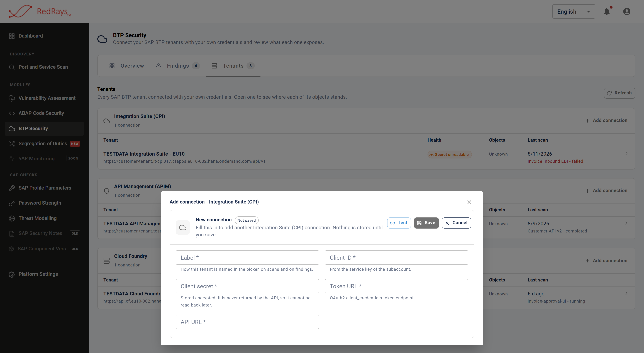This screenshot has height=353, width=644.
Task: Click the Threat Modelling target icon
Action: click(x=12, y=218)
